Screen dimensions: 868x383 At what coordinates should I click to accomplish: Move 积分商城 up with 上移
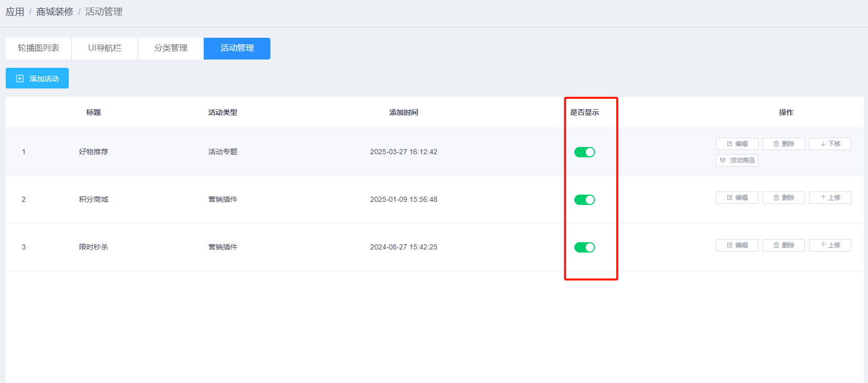coord(830,198)
